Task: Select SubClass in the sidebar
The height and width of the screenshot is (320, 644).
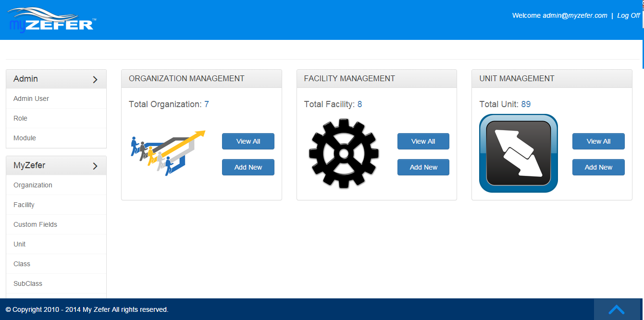Action: coord(28,283)
